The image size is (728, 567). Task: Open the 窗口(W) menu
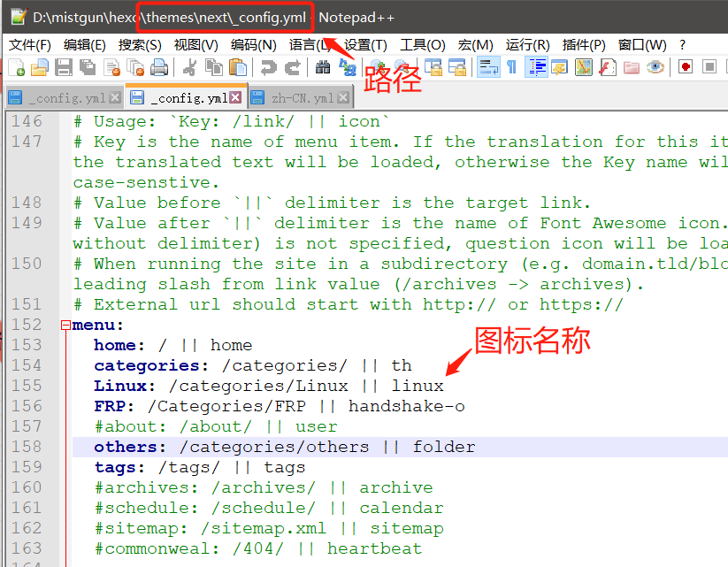click(x=642, y=45)
